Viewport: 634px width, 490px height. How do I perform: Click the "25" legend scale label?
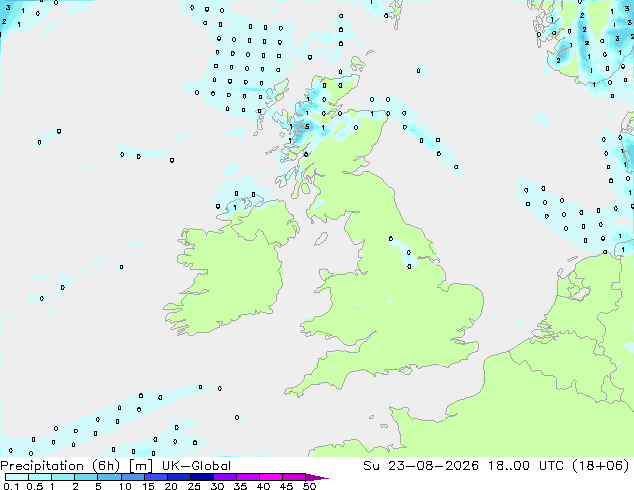194,486
